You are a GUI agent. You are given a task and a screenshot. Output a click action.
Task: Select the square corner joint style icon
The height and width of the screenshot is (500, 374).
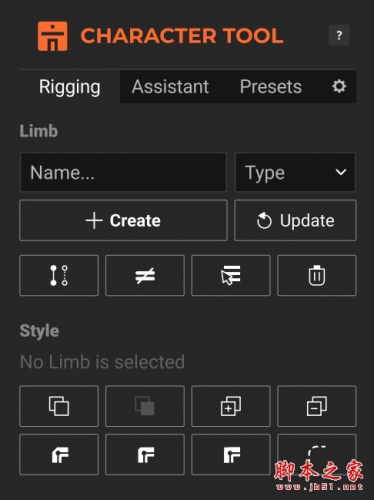231,455
